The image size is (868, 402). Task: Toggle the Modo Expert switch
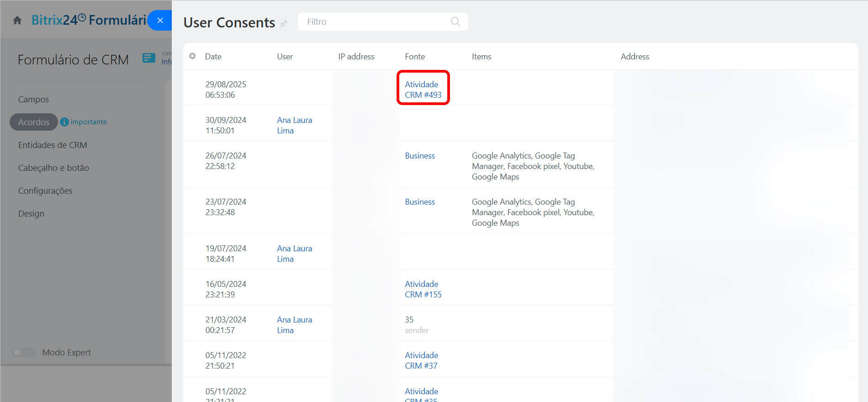tap(24, 352)
